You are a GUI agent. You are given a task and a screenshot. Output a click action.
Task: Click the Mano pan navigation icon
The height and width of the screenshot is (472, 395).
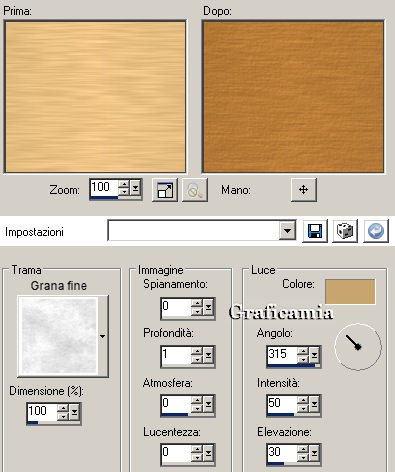(x=303, y=190)
